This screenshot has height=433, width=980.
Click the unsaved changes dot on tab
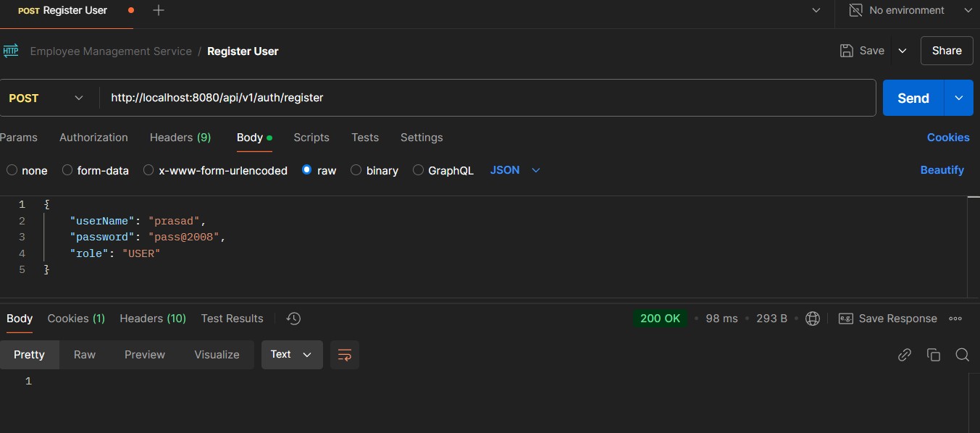click(x=130, y=10)
